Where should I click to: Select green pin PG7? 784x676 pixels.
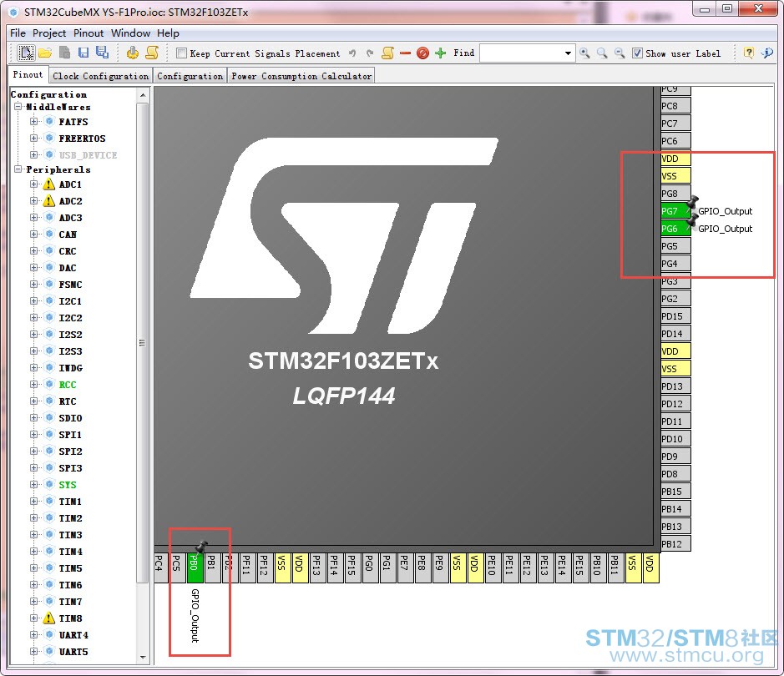(x=675, y=211)
